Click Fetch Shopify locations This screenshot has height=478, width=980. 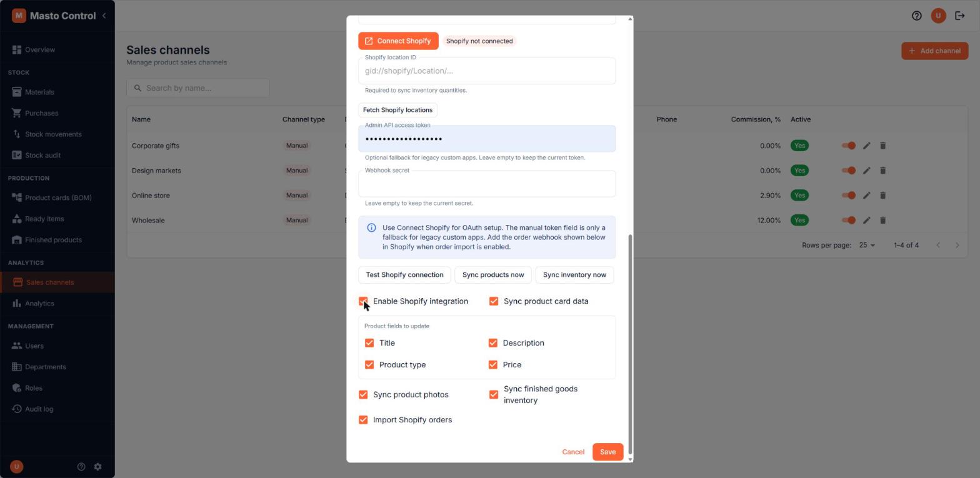tap(397, 110)
